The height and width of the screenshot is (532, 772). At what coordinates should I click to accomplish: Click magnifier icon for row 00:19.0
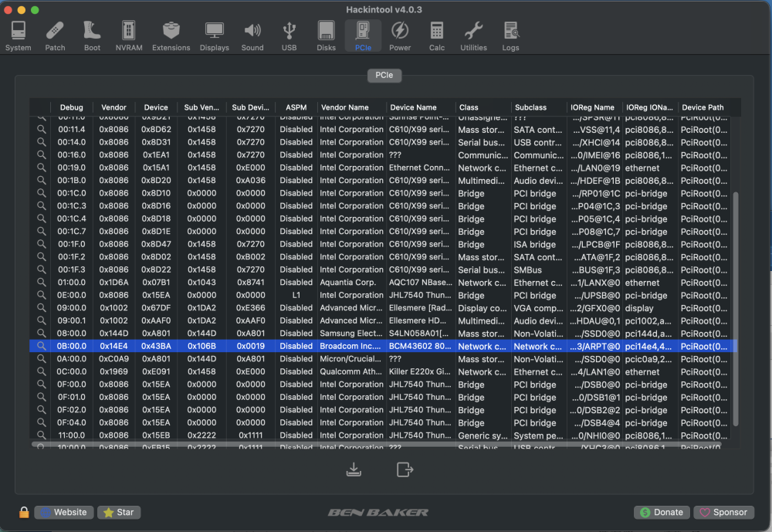point(42,168)
